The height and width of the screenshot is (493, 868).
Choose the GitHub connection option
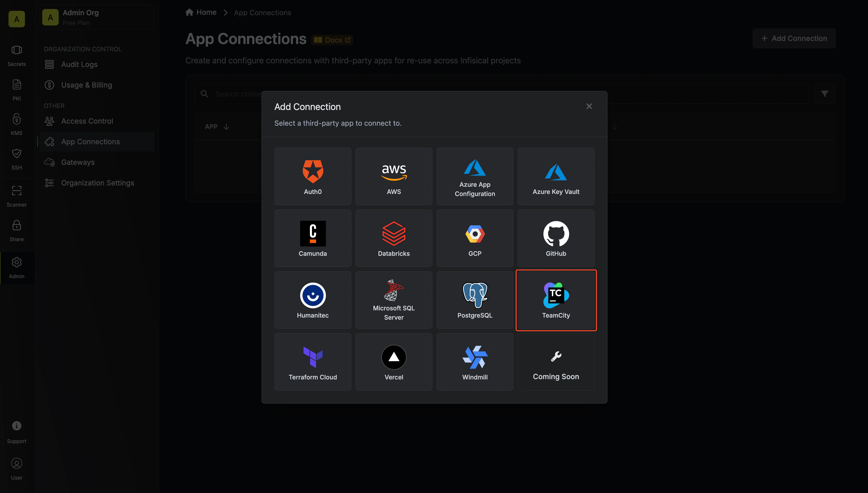tap(556, 238)
